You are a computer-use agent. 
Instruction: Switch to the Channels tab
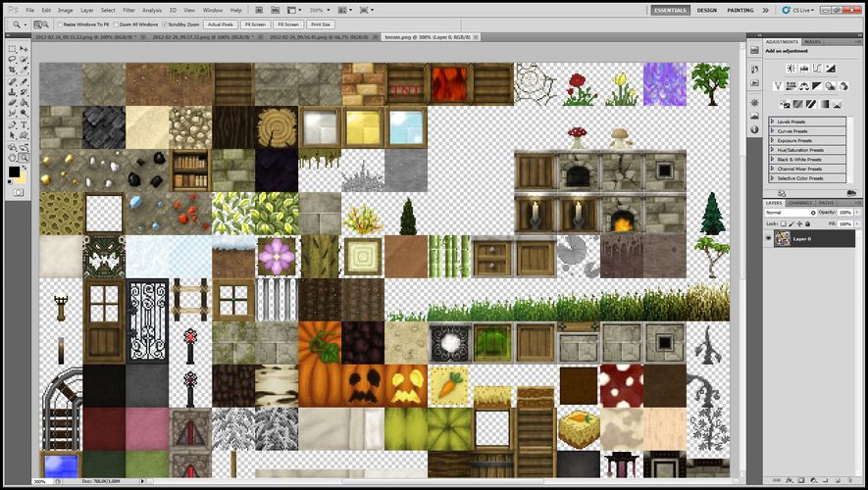click(800, 203)
